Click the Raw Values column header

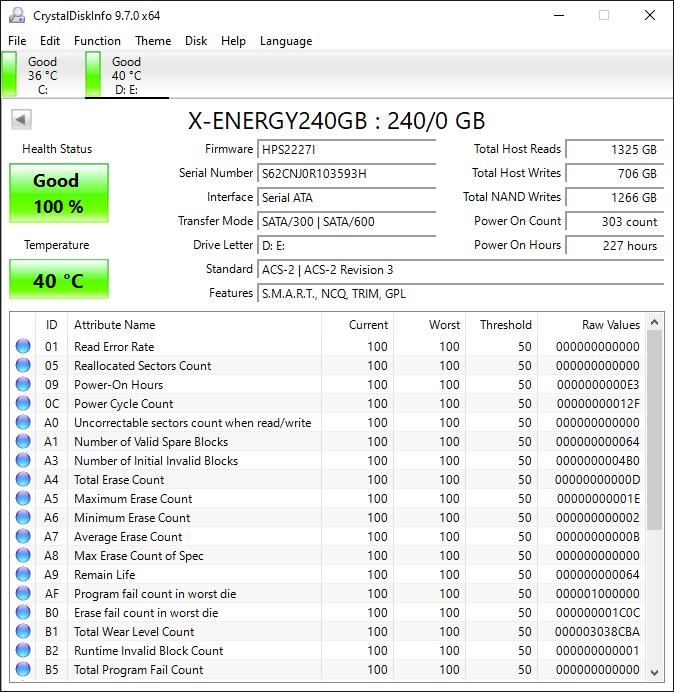point(610,325)
